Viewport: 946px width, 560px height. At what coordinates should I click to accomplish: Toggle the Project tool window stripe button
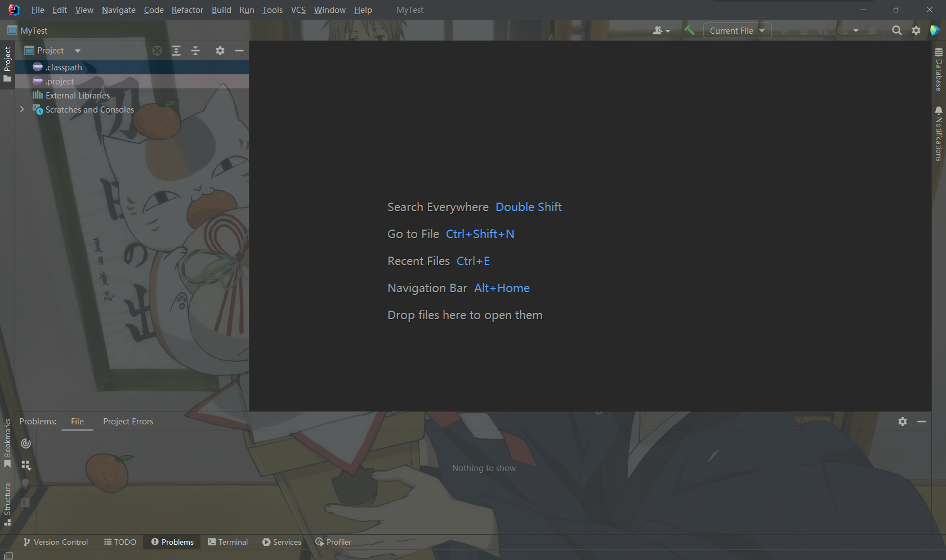[x=7, y=64]
